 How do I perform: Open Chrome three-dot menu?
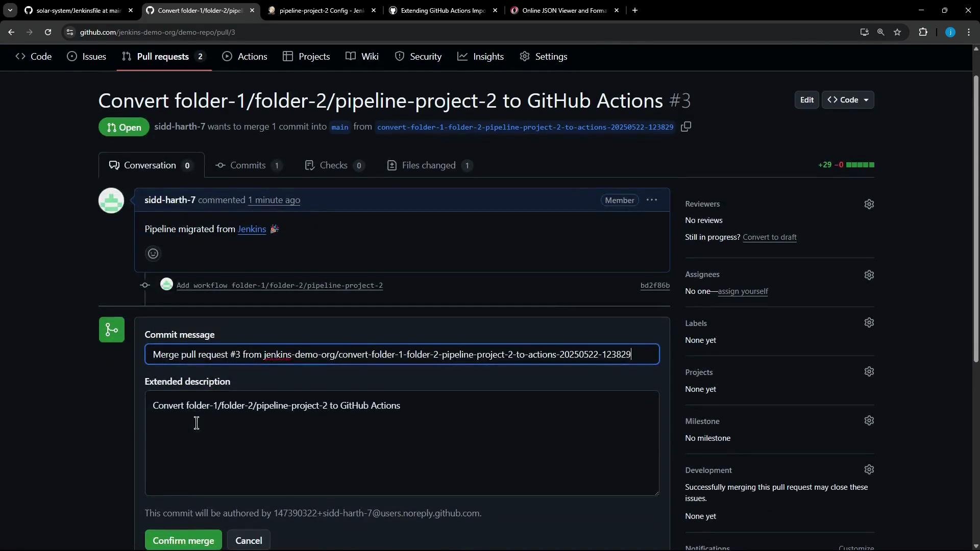point(969,32)
